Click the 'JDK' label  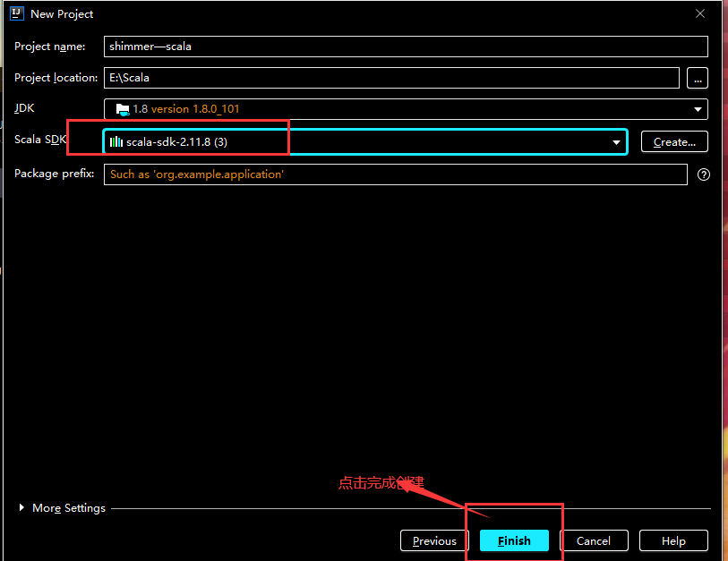(24, 108)
